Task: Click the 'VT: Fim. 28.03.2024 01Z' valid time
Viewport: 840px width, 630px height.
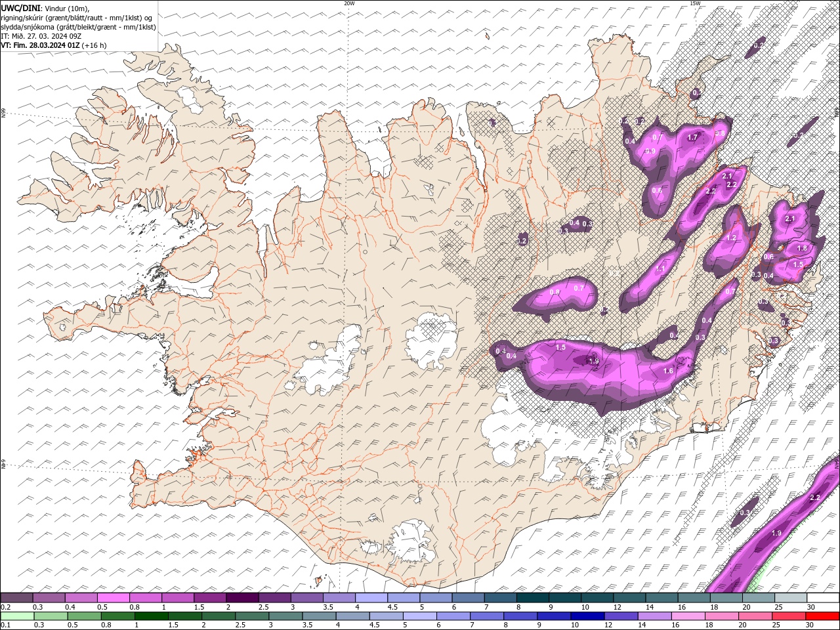Action: 41,45
